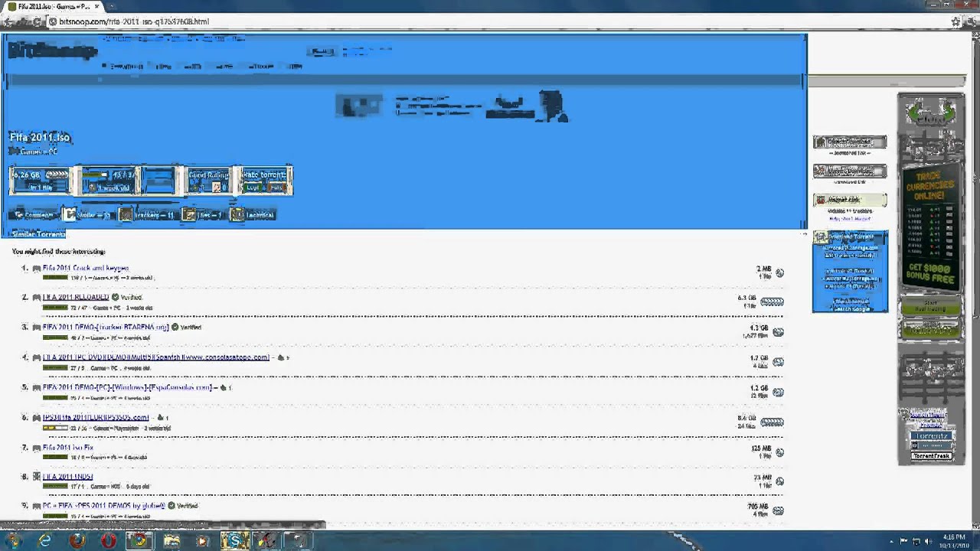This screenshot has height=551, width=980.
Task: Click the Verified checkmark icon next to FIFA 2011 RELOADED
Action: pos(115,297)
